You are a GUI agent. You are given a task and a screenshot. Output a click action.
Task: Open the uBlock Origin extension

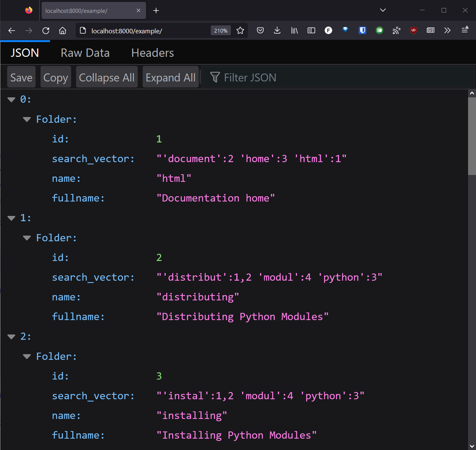point(413,30)
